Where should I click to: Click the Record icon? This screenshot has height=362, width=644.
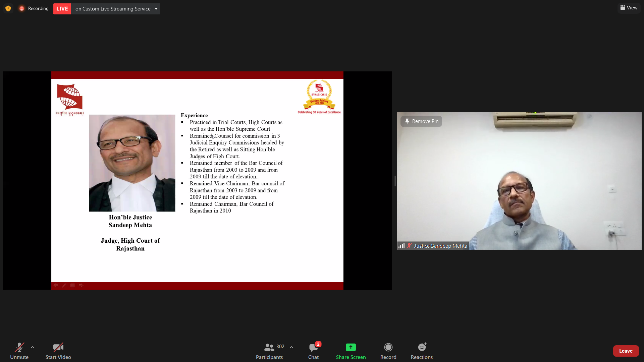click(388, 347)
